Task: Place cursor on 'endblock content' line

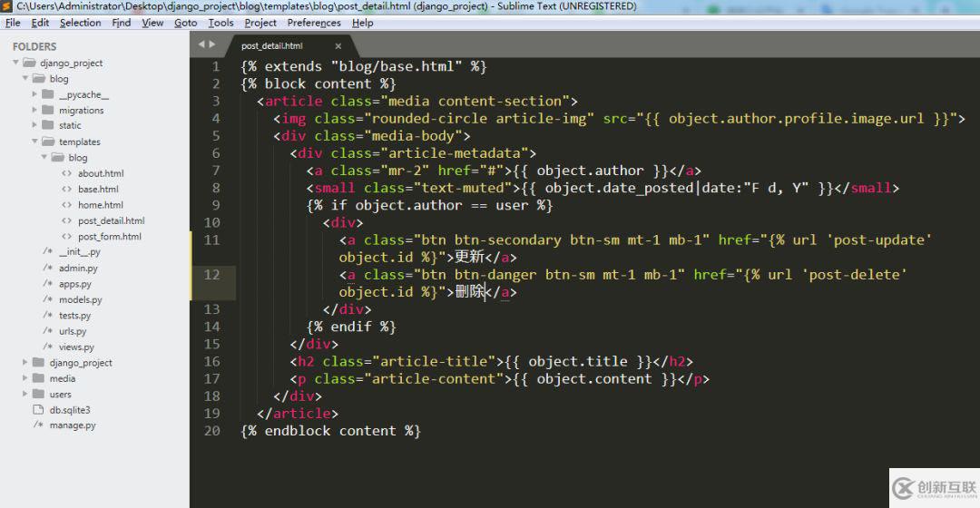Action: click(x=330, y=431)
